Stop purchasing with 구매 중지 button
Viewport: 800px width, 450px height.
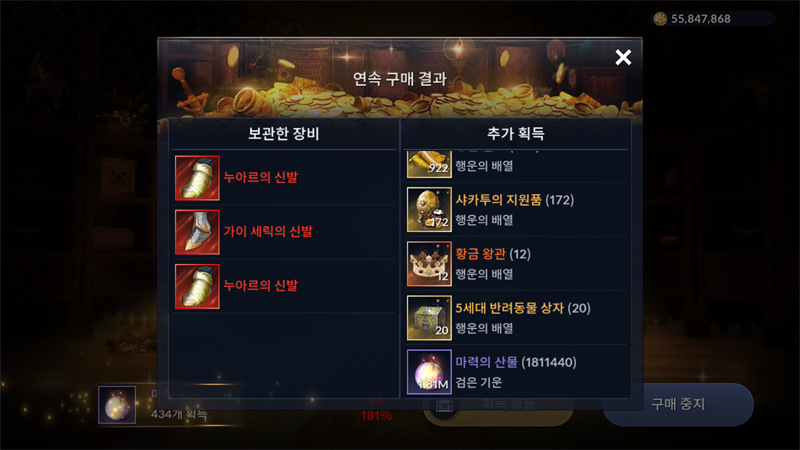pyautogui.click(x=678, y=405)
